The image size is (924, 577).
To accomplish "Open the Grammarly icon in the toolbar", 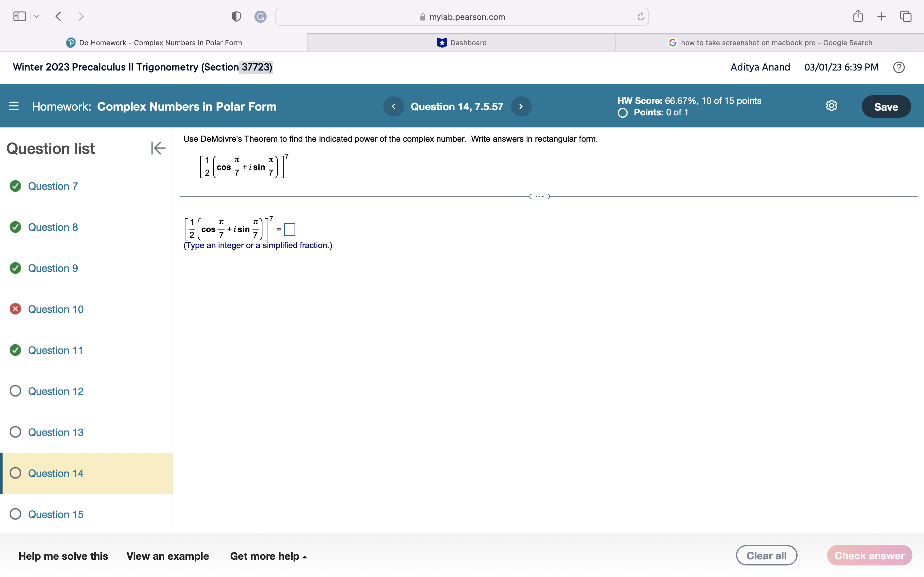I will (x=261, y=16).
